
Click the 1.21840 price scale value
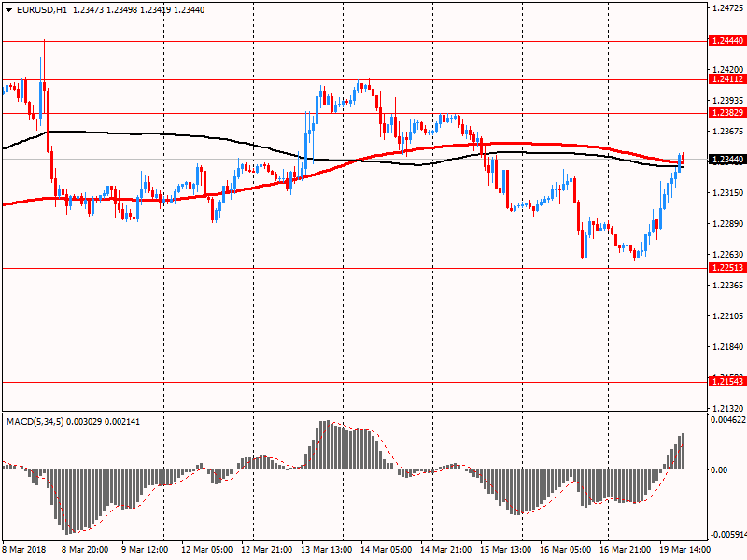pyautogui.click(x=728, y=346)
